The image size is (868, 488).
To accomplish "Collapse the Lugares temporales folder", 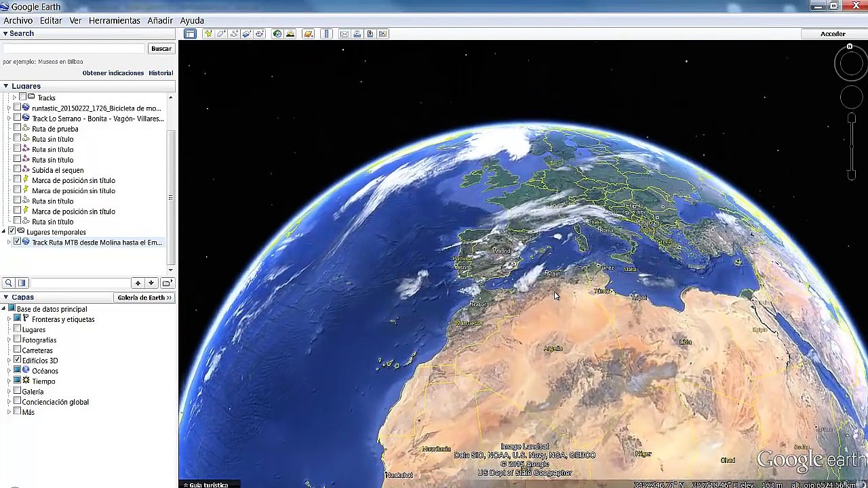I will [4, 232].
